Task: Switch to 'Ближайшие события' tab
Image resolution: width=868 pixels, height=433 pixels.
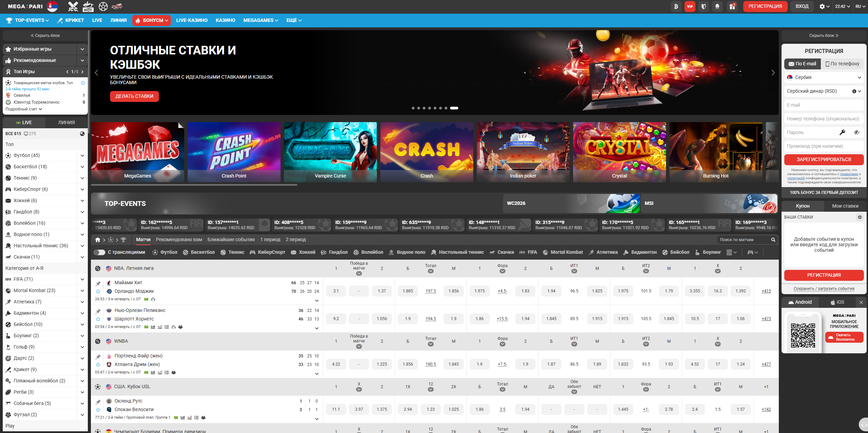Action: [231, 240]
